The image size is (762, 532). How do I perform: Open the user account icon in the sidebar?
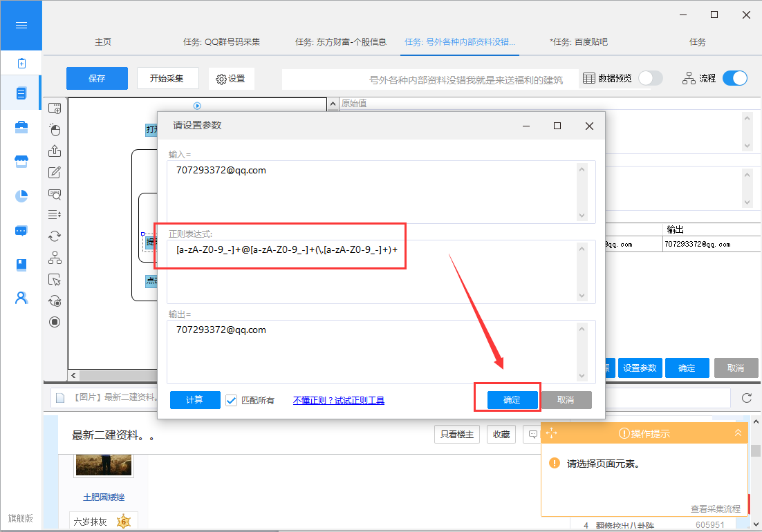[21, 298]
